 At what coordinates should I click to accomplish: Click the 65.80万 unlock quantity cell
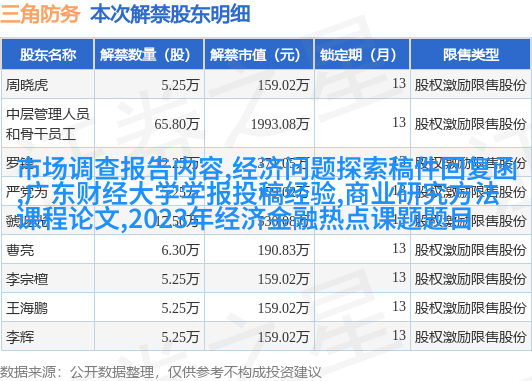tap(177, 124)
